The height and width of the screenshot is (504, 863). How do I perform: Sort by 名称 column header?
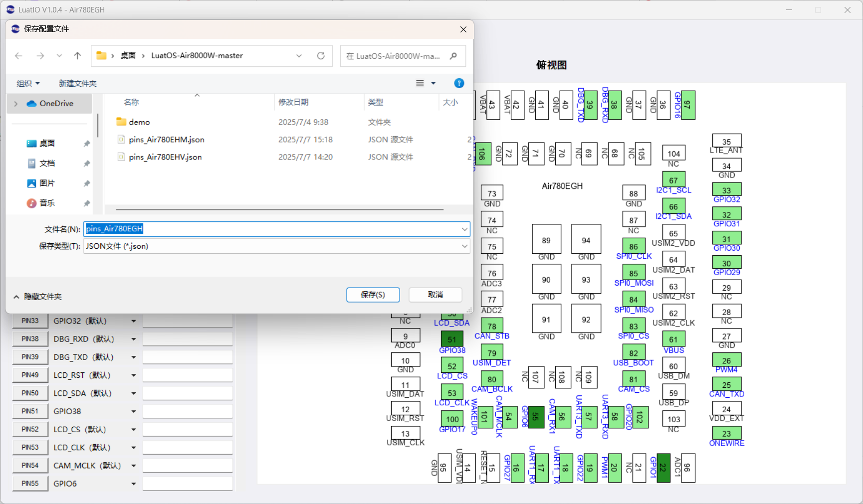[x=131, y=102]
